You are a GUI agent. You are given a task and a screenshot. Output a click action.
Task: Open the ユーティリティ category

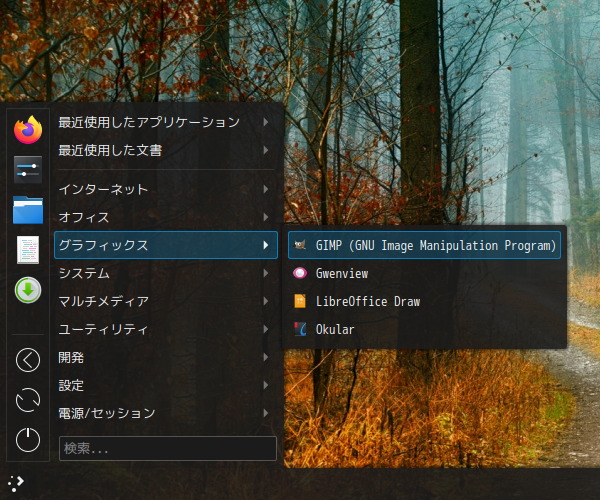pos(166,329)
